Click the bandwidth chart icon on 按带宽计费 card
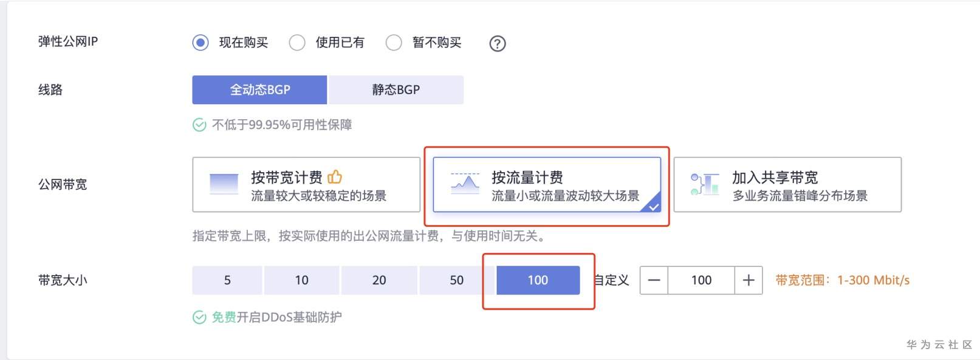 (x=223, y=183)
